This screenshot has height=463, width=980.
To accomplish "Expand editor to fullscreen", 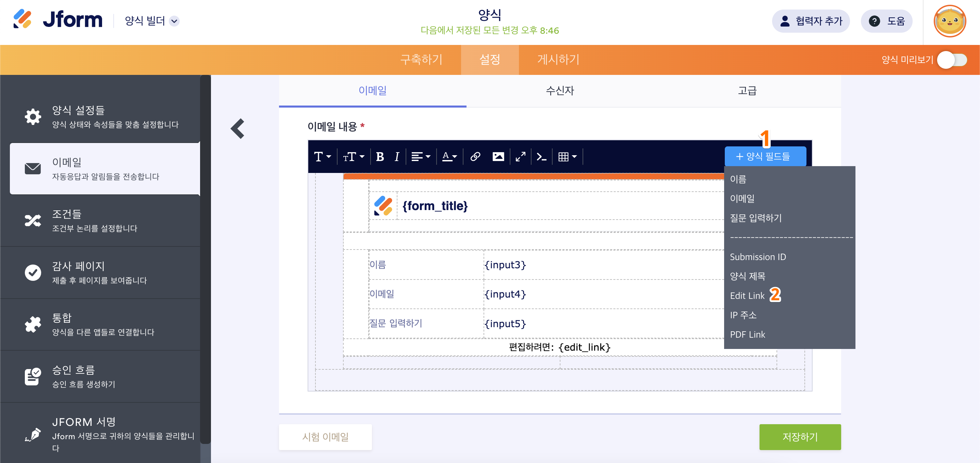I will [x=520, y=157].
